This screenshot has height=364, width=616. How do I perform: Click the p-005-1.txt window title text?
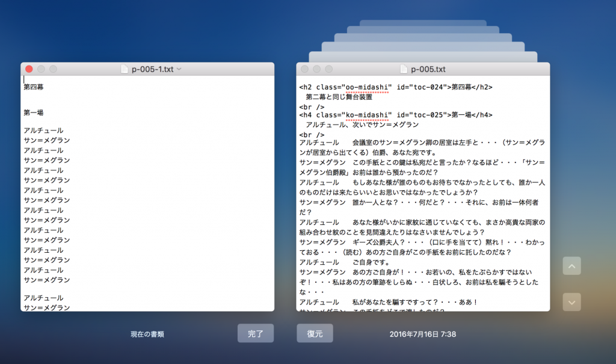pyautogui.click(x=152, y=69)
